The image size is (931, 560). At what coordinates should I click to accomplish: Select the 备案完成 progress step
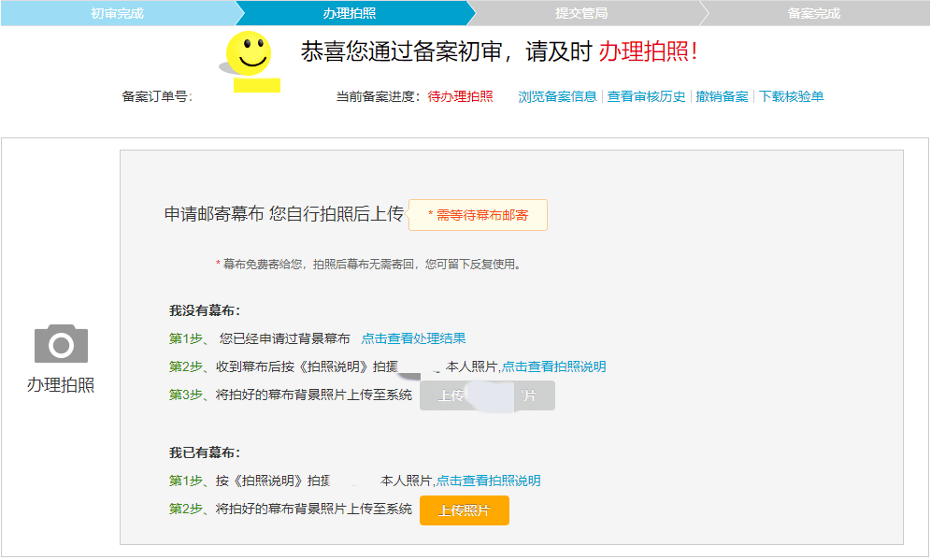point(814,13)
